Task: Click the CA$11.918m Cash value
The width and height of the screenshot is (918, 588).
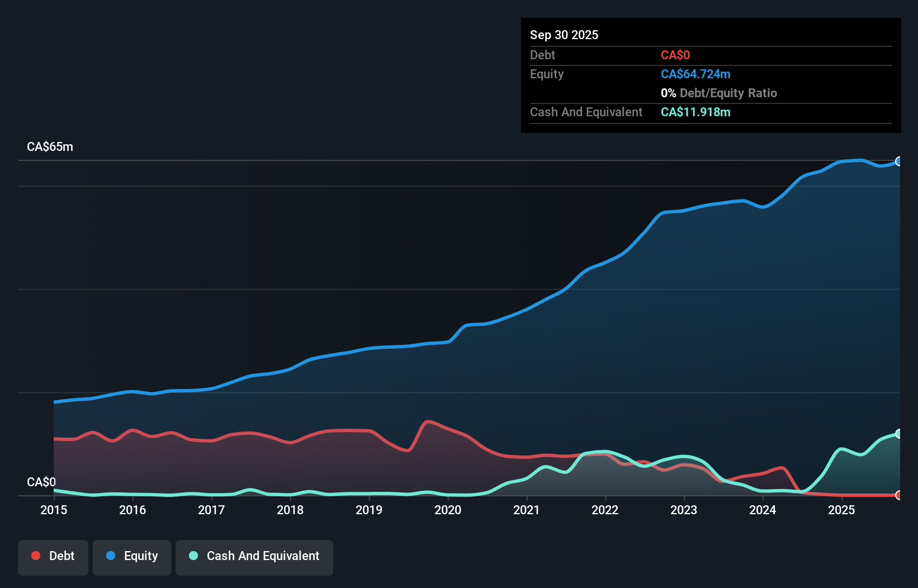Action: 695,112
